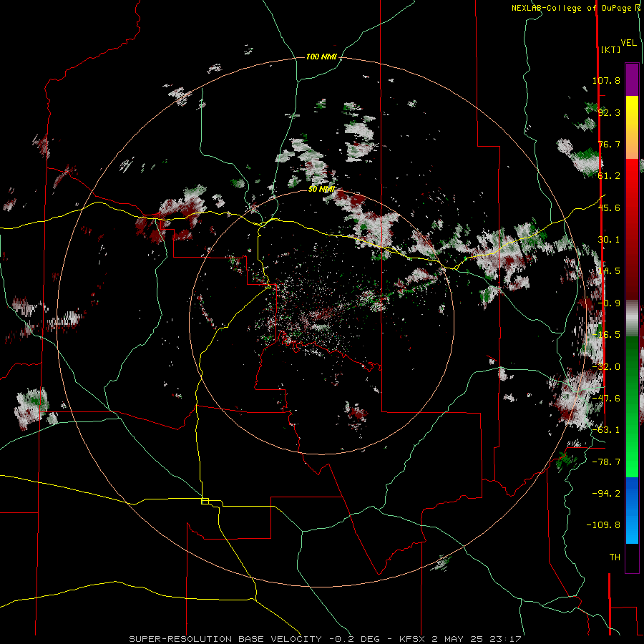Screen dimensions: 644x644
Task: Click the VEL legend title
Action: [628, 43]
